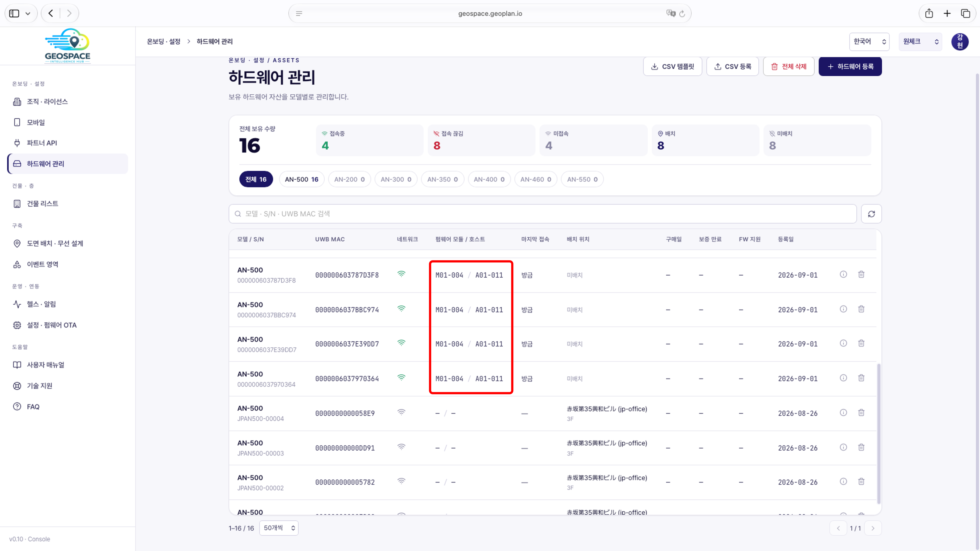This screenshot has height=551, width=980.
Task: Click the 접속중 status card
Action: point(370,140)
